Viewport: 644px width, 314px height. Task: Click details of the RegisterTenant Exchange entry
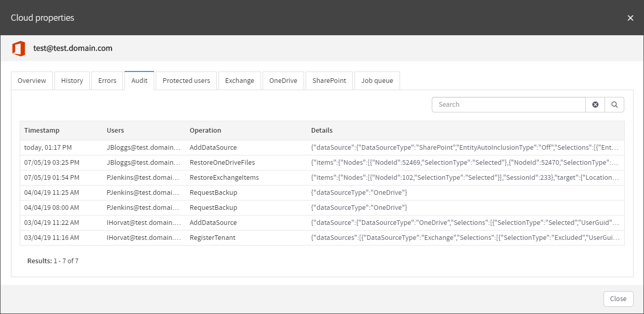(x=465, y=238)
